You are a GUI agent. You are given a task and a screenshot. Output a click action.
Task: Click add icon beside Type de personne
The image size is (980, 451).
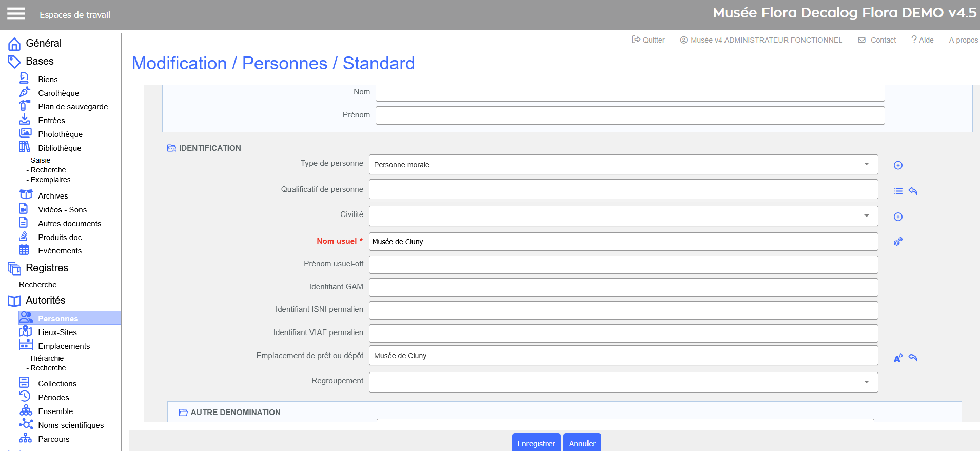click(x=898, y=165)
